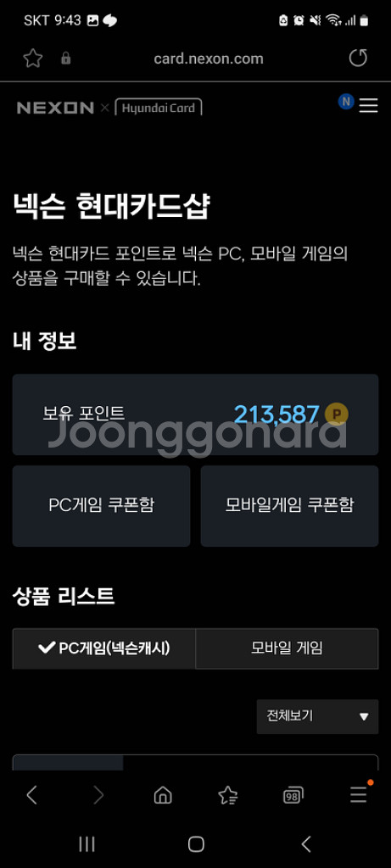This screenshot has height=868, width=391.
Task: Tap the bookmark star in address bar
Action: click(33, 58)
